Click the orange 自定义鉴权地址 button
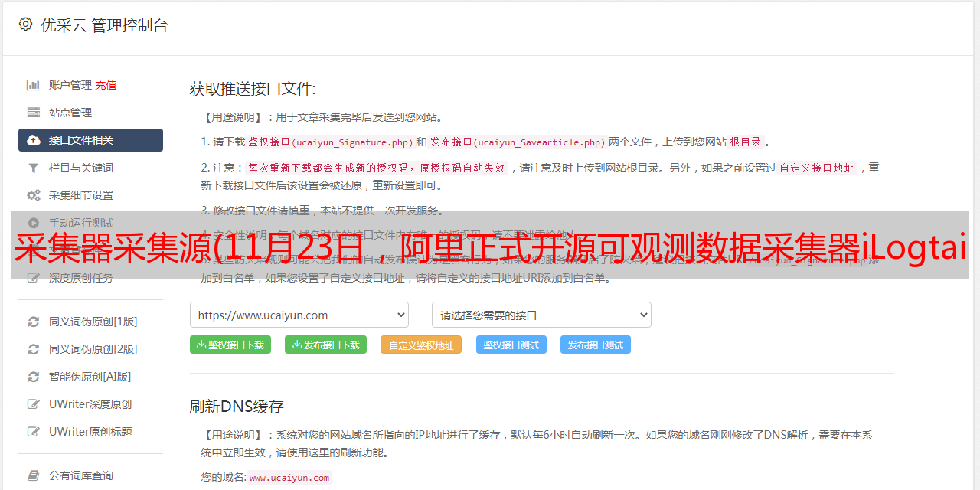Screen dimensions: 980x490 421,345
